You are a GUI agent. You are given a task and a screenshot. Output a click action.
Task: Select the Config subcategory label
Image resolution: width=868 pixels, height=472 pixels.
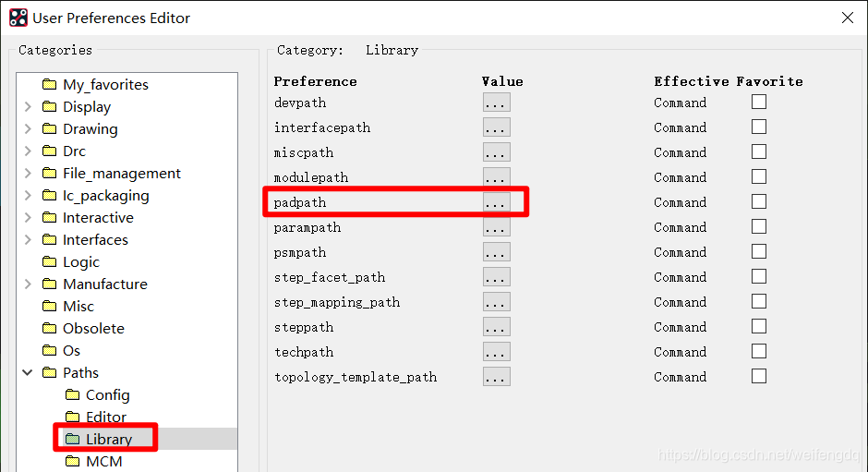(108, 395)
